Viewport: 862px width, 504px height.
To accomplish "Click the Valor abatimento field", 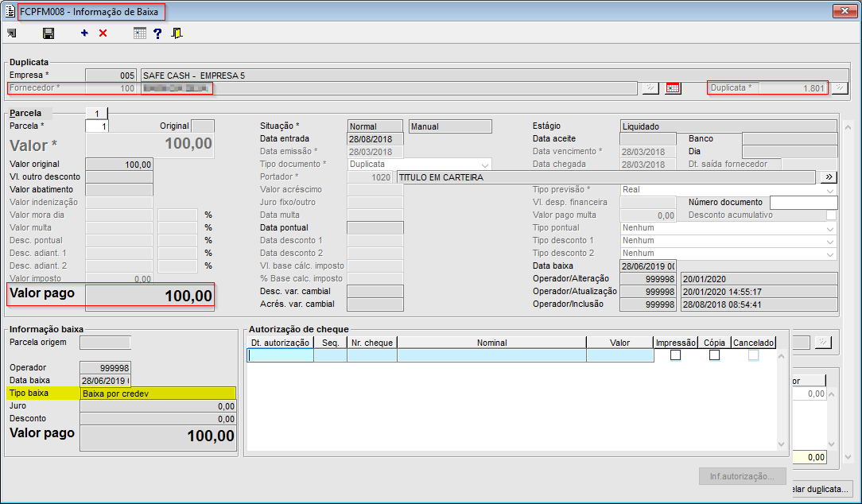I will coord(118,190).
